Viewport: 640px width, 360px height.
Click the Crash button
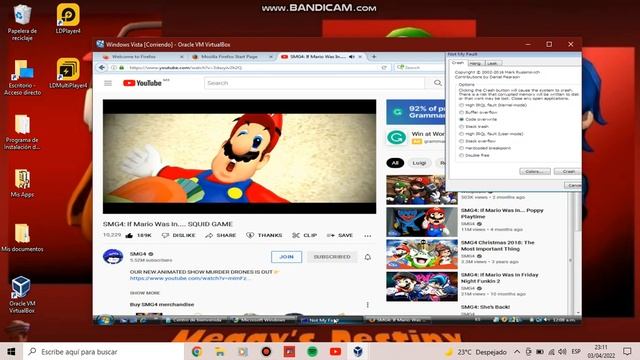coord(568,171)
